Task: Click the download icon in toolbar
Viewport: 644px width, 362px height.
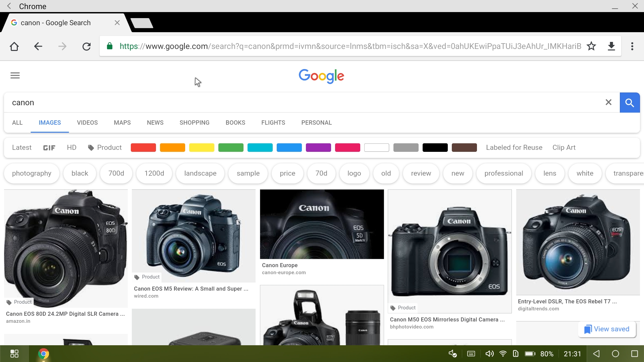Action: pyautogui.click(x=611, y=46)
